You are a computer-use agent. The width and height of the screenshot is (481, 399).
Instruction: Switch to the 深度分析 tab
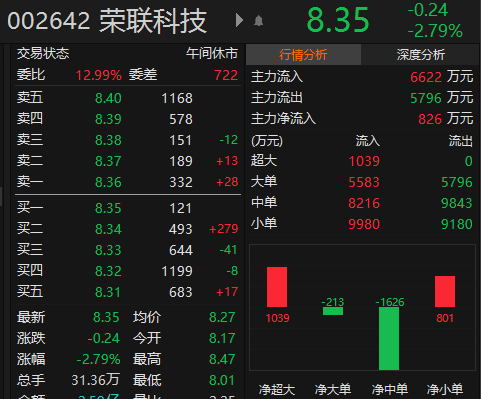pyautogui.click(x=420, y=55)
